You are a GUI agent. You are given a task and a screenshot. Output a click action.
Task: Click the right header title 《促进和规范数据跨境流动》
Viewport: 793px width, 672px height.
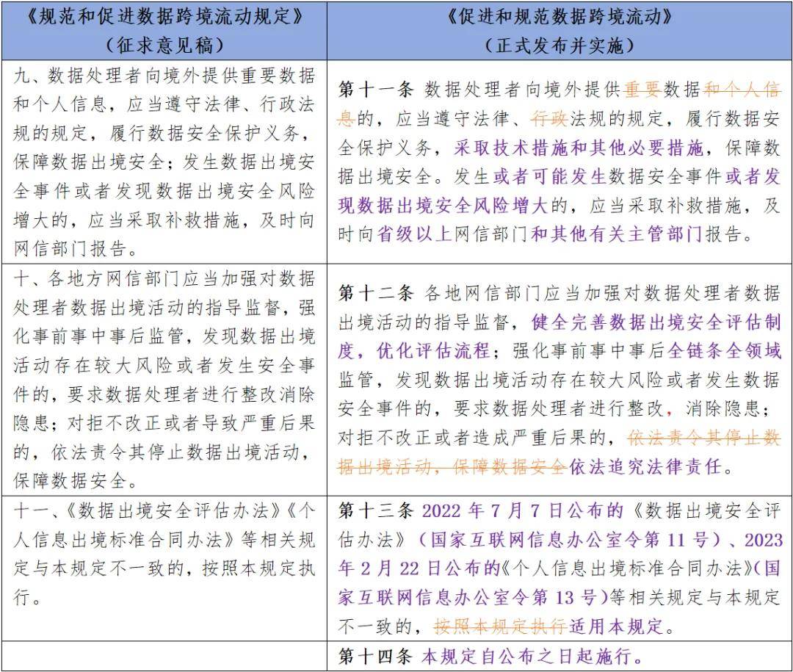coord(560,15)
